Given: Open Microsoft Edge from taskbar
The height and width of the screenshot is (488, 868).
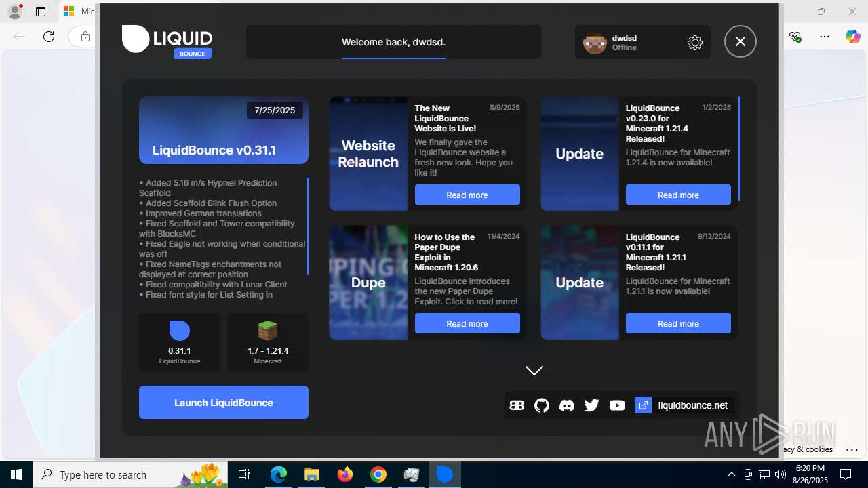Looking at the screenshot, I should tap(279, 474).
